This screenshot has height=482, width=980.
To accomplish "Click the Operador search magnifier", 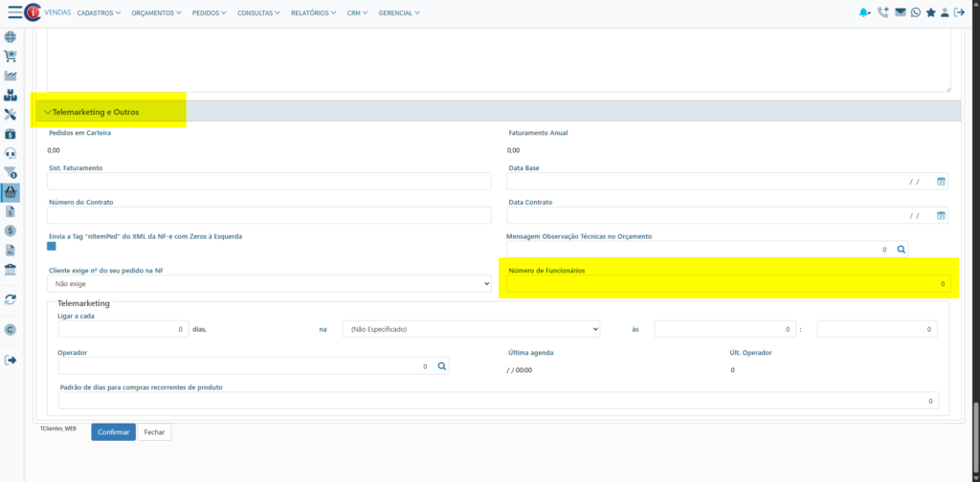I will click(442, 366).
